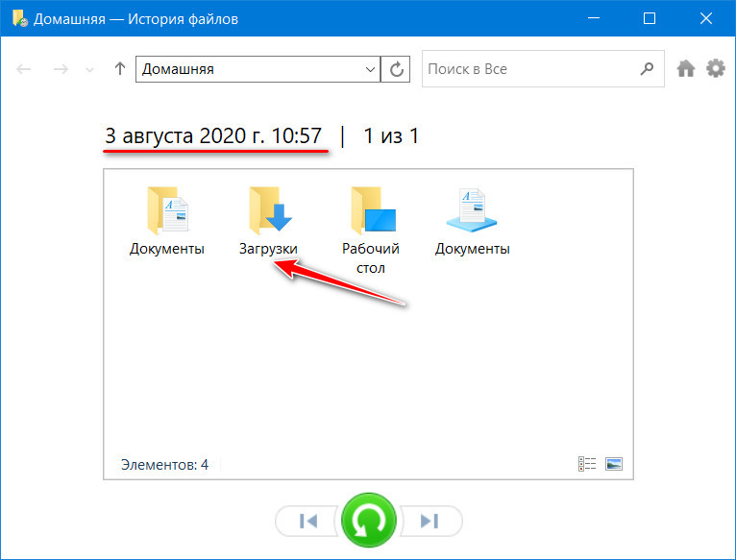Viewport: 736px width, 560px height.
Task: Click the File History title bar icon
Action: [20, 19]
